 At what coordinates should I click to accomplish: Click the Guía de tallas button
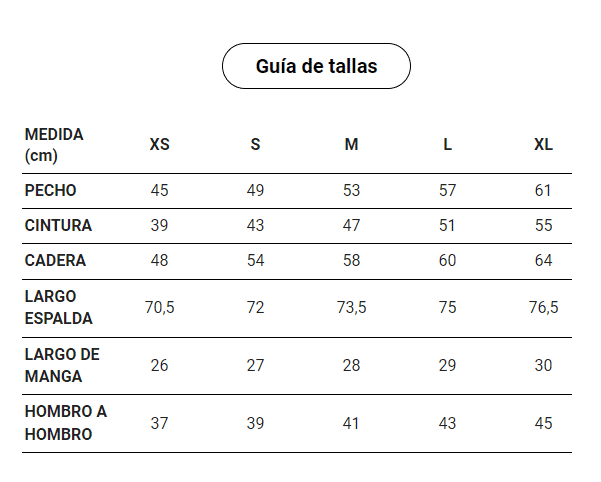pos(316,66)
